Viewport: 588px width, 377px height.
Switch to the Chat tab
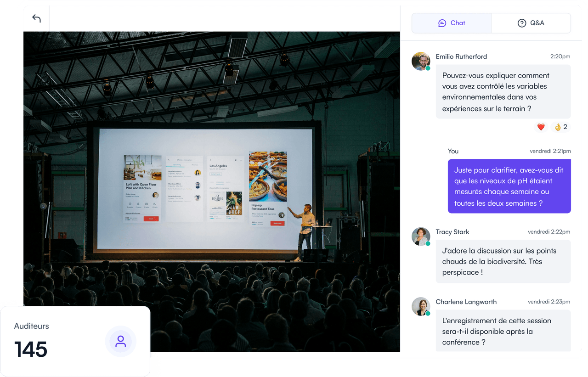click(451, 23)
